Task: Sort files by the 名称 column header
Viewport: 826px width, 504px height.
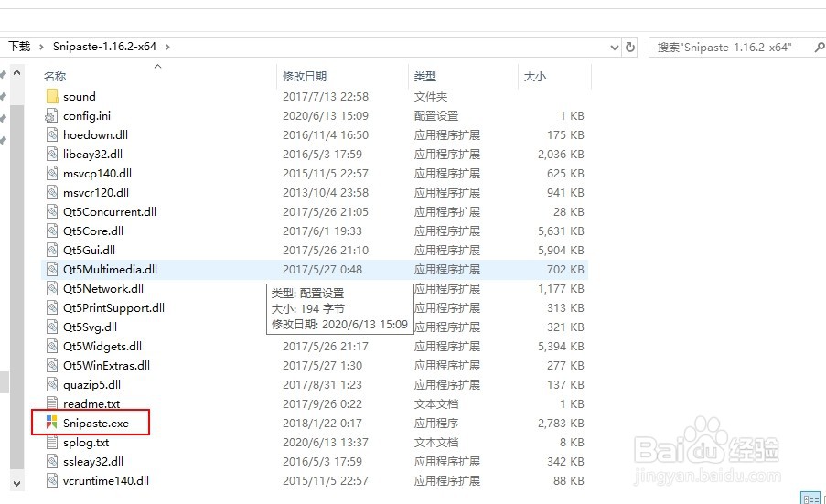Action: point(55,76)
